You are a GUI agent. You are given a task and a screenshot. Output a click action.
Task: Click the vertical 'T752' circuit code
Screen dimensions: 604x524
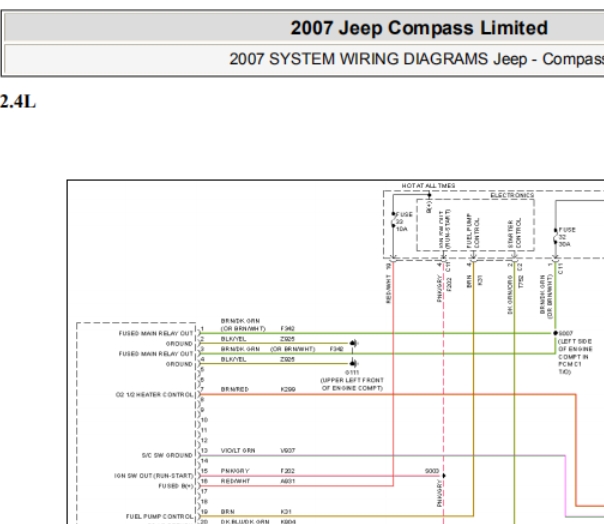521,282
